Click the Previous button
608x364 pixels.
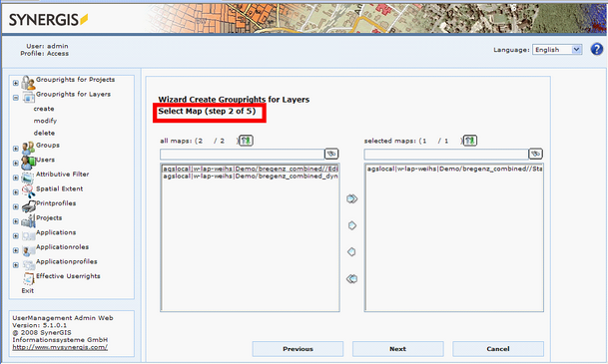298,349
